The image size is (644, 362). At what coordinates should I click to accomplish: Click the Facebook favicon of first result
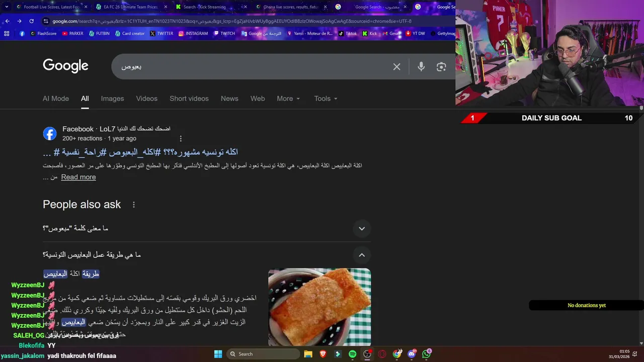pyautogui.click(x=50, y=134)
